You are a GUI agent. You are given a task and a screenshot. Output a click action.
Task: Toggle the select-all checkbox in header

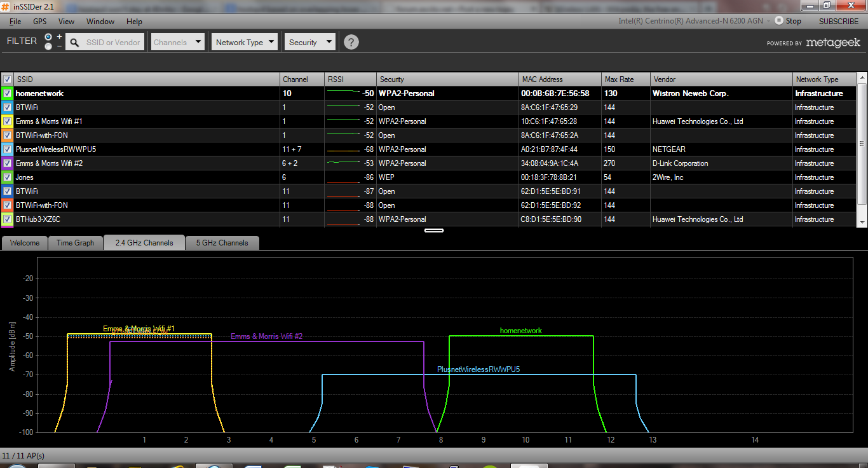pos(7,79)
